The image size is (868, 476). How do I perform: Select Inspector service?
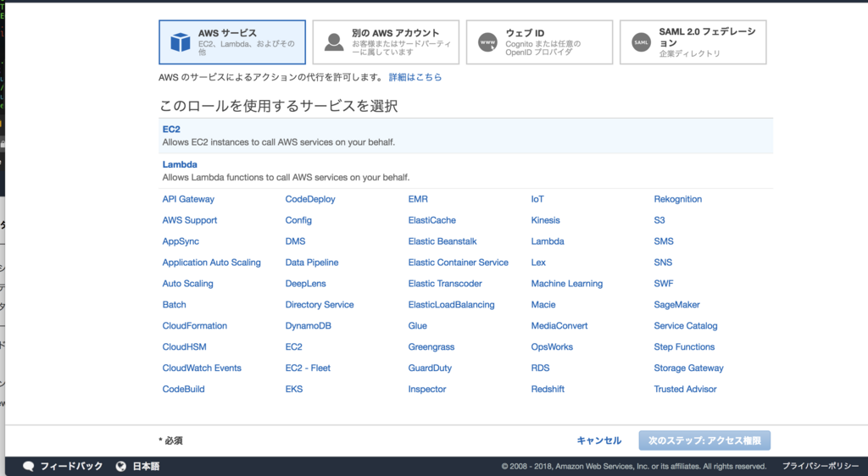point(427,389)
